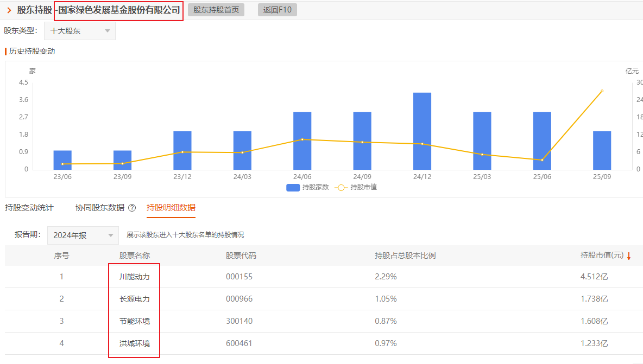Click the 24/09 bar in the chart
The image size is (643, 364).
click(x=362, y=141)
